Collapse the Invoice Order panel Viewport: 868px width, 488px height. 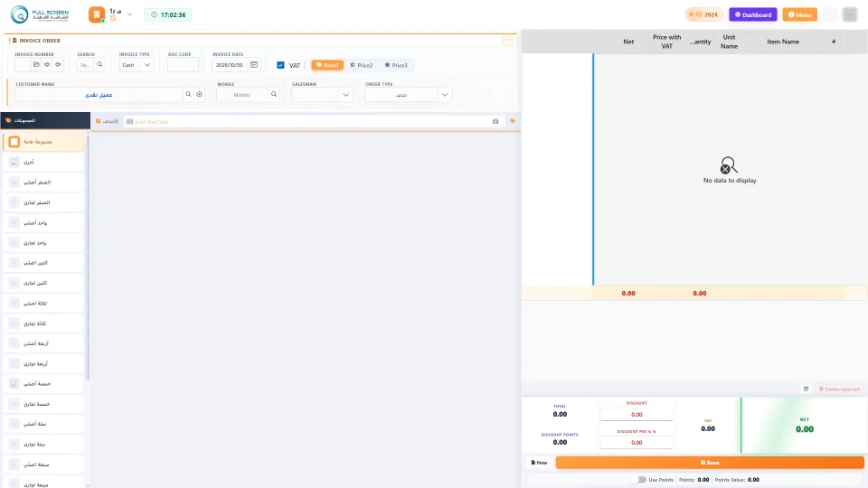[x=506, y=41]
